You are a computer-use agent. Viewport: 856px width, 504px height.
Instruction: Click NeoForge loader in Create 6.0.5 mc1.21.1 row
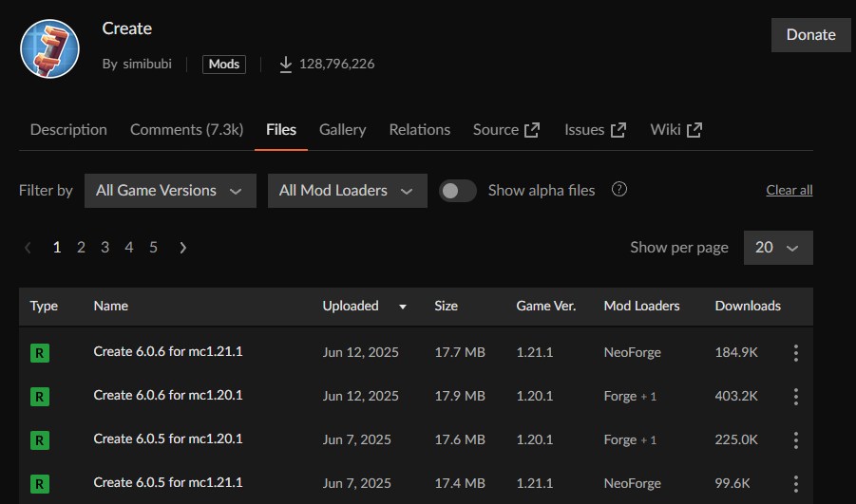coord(632,484)
